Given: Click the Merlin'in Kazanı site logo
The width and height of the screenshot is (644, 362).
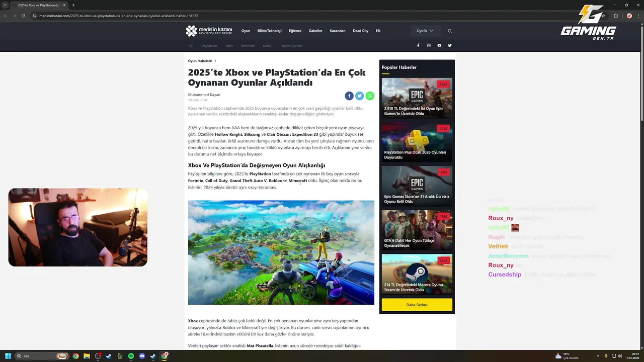Looking at the screenshot, I should click(209, 31).
